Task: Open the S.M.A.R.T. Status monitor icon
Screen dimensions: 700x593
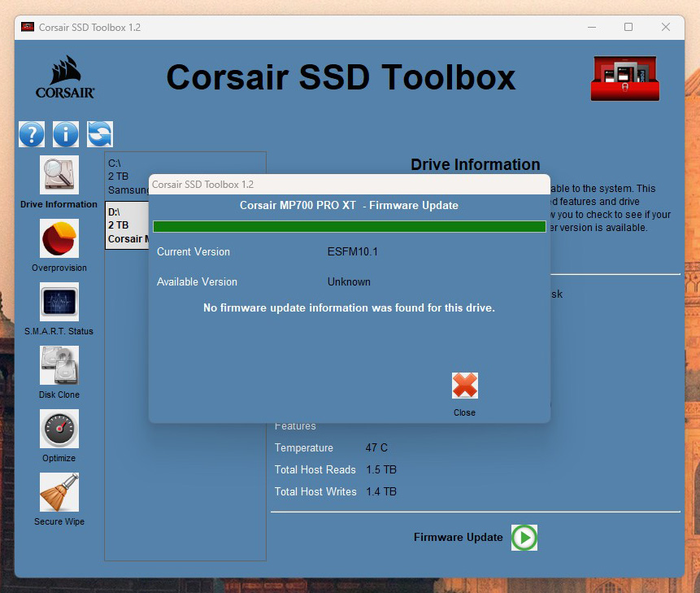Action: [x=59, y=303]
